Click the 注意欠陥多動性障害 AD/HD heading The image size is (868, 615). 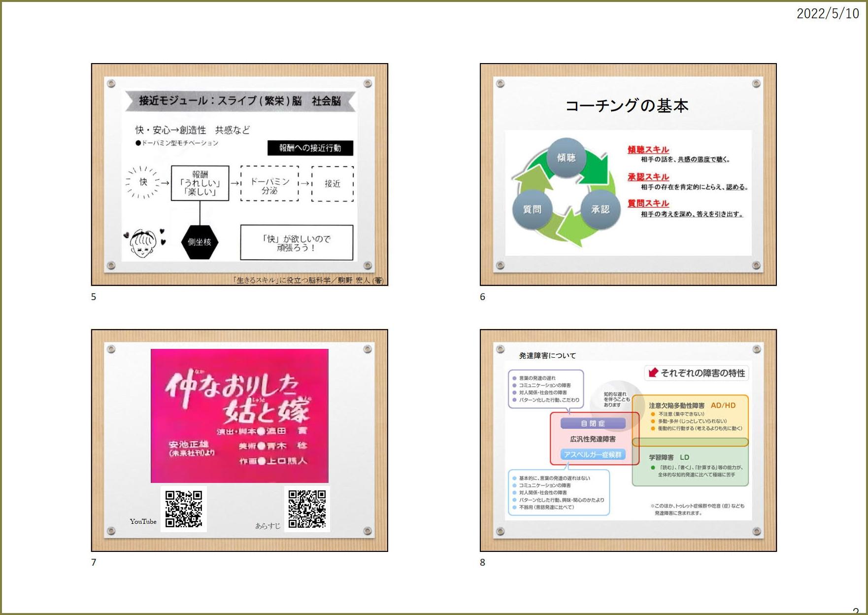tap(692, 405)
